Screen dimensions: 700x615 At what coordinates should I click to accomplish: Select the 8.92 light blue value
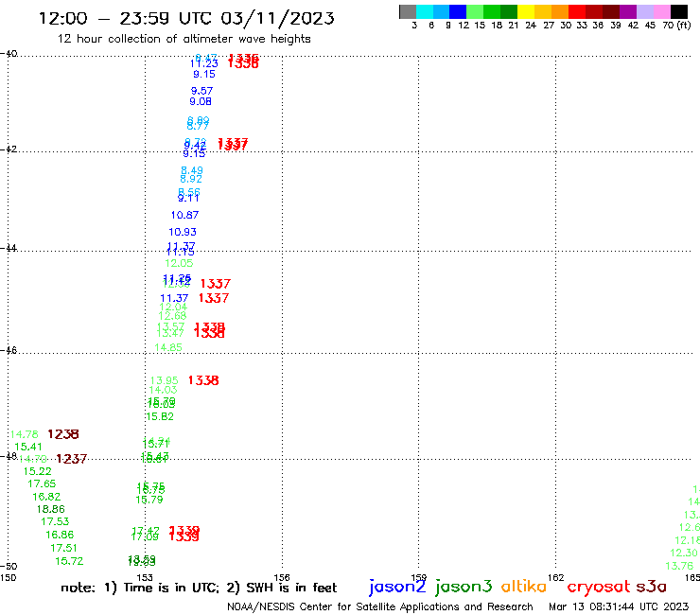[x=191, y=179]
